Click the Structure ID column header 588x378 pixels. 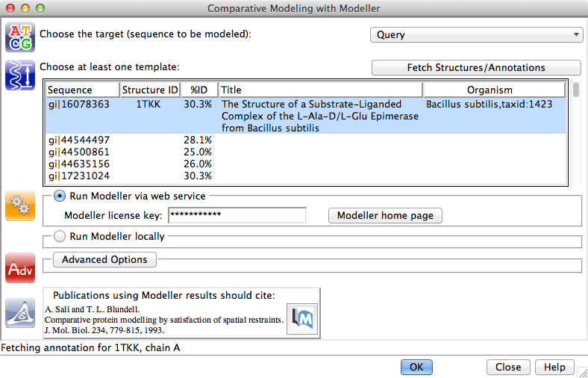(149, 90)
